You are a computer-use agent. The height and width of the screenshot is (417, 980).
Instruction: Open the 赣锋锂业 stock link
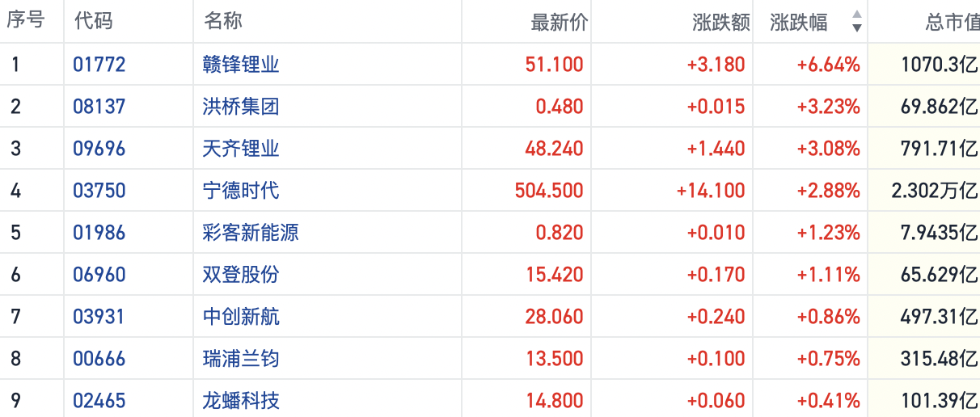point(241,65)
